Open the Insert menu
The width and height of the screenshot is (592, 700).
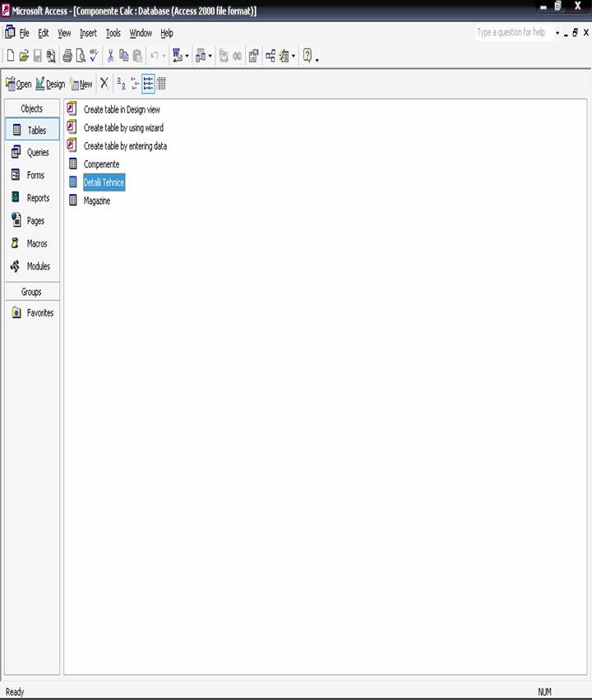point(88,33)
